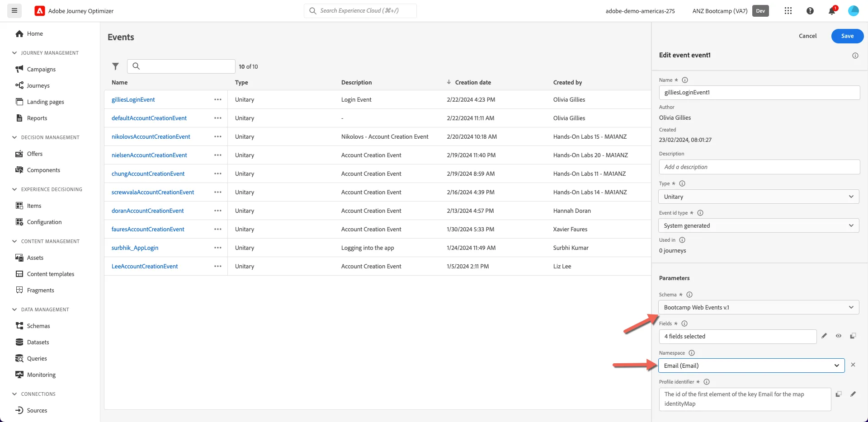Copy the Fields payload icon
This screenshot has height=422, width=868.
point(853,336)
